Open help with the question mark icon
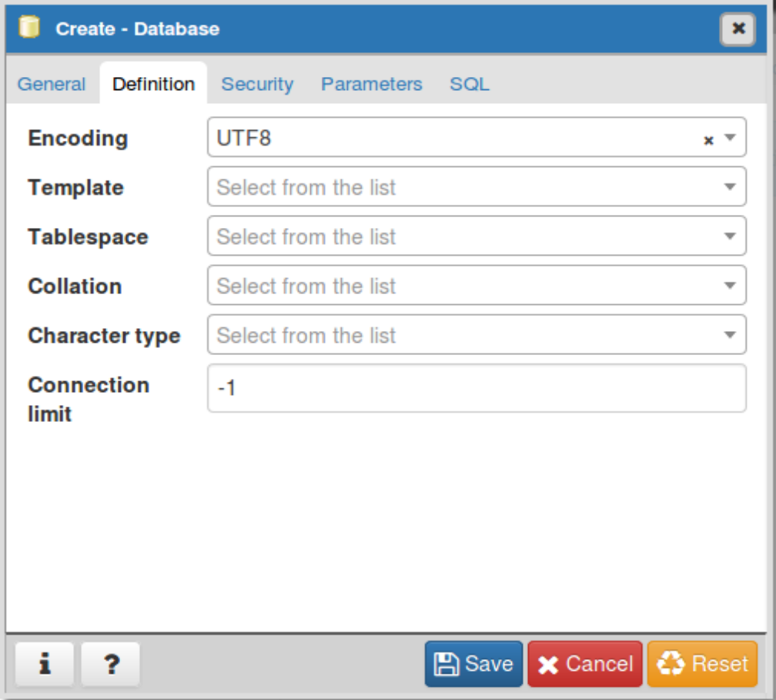776x700 pixels. click(111, 664)
